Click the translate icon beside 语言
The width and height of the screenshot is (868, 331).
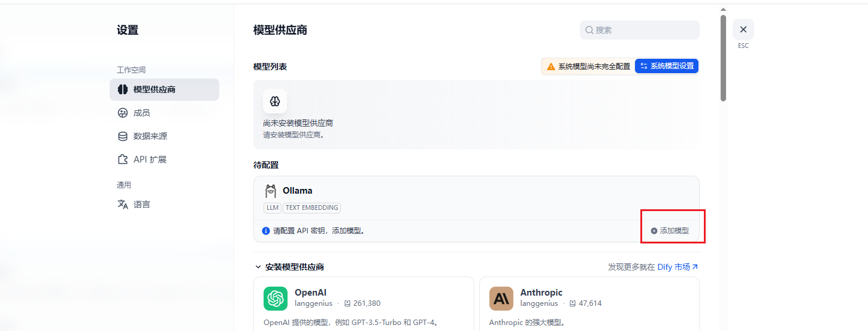coord(122,204)
